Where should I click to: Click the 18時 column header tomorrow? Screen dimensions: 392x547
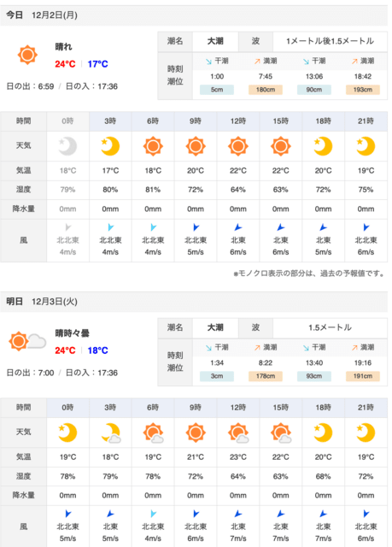tap(323, 408)
